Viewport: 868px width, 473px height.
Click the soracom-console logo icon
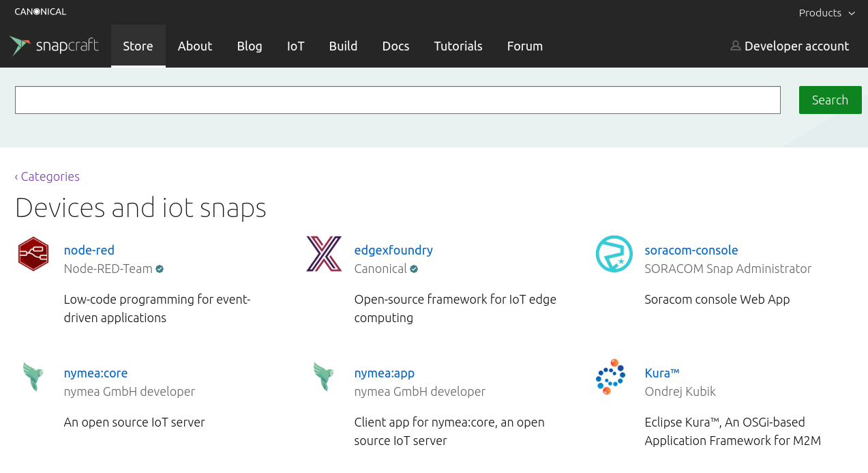(614, 254)
